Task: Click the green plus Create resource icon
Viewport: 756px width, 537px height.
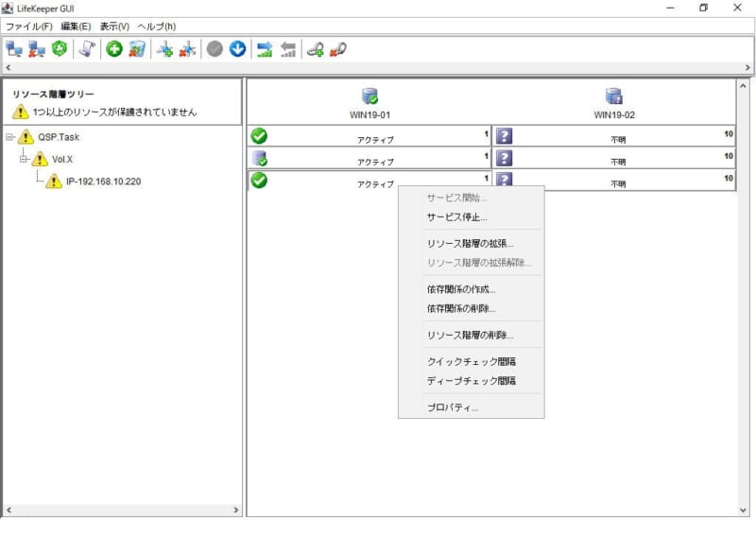Action: point(114,49)
